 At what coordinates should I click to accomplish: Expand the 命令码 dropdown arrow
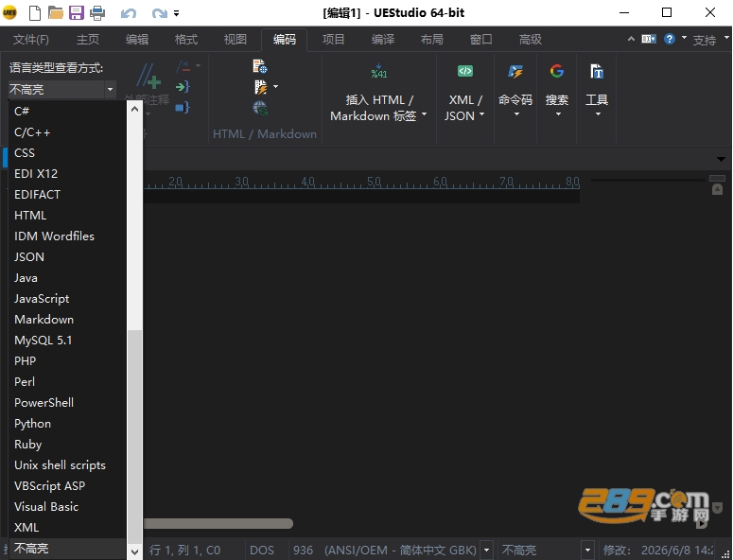[516, 114]
